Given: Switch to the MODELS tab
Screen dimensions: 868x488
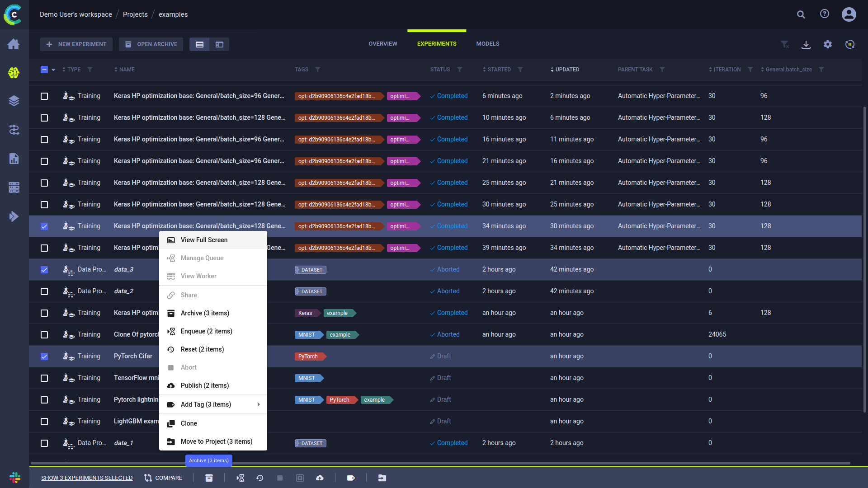Looking at the screenshot, I should click(488, 43).
